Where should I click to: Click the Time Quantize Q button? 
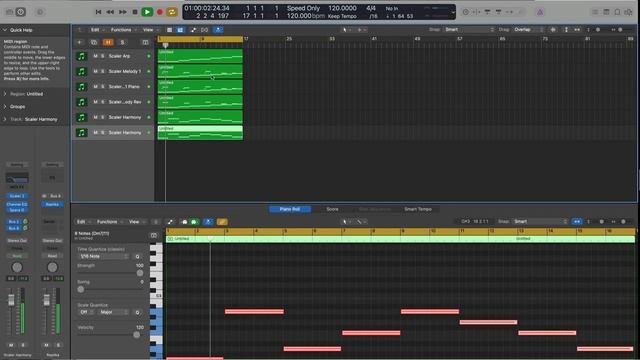138,256
